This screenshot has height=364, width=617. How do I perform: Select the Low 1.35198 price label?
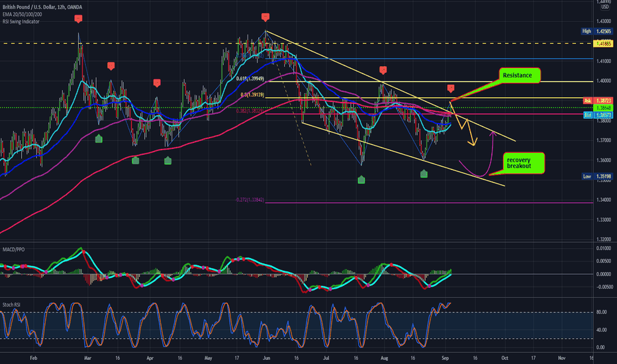597,176
